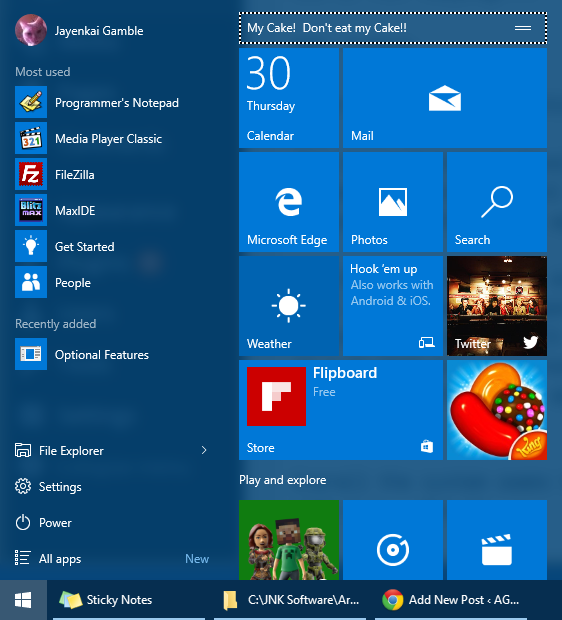This screenshot has width=562, height=620.
Task: Click the Windows Start button
Action: point(23,600)
